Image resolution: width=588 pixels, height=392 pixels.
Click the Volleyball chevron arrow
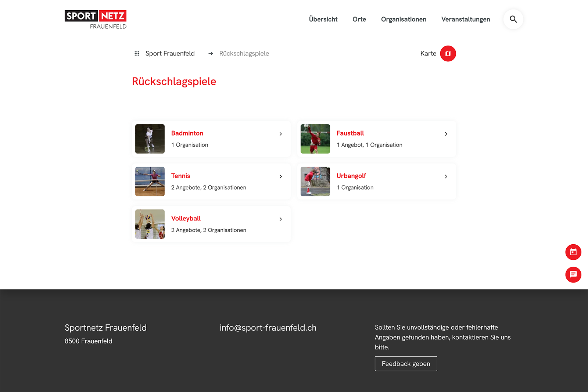click(x=280, y=219)
